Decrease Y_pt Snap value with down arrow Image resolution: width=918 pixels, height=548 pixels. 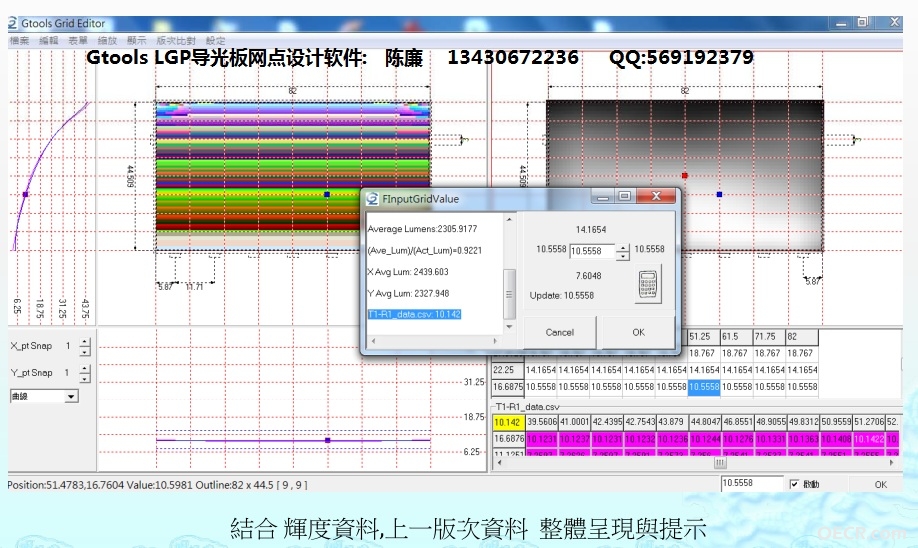[85, 378]
